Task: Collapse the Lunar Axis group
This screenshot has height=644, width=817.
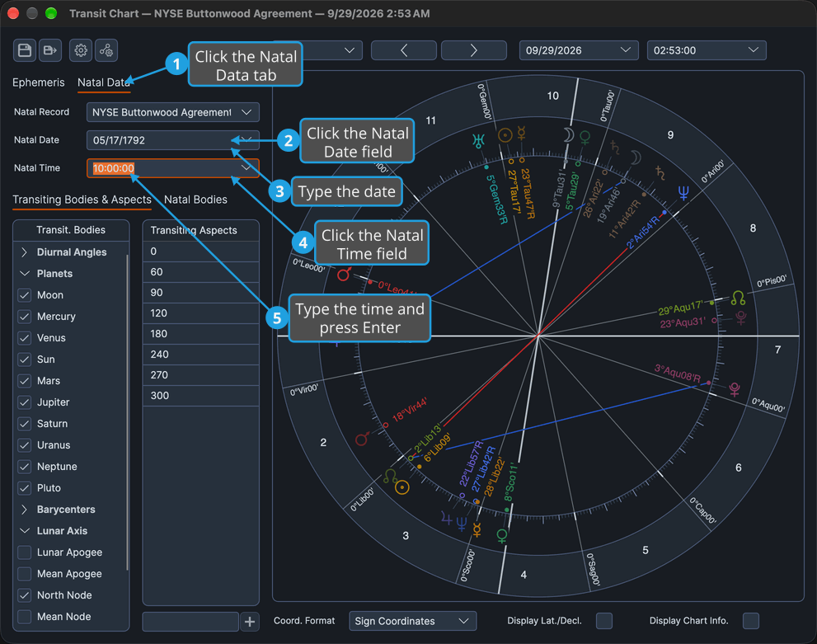Action: (x=24, y=531)
